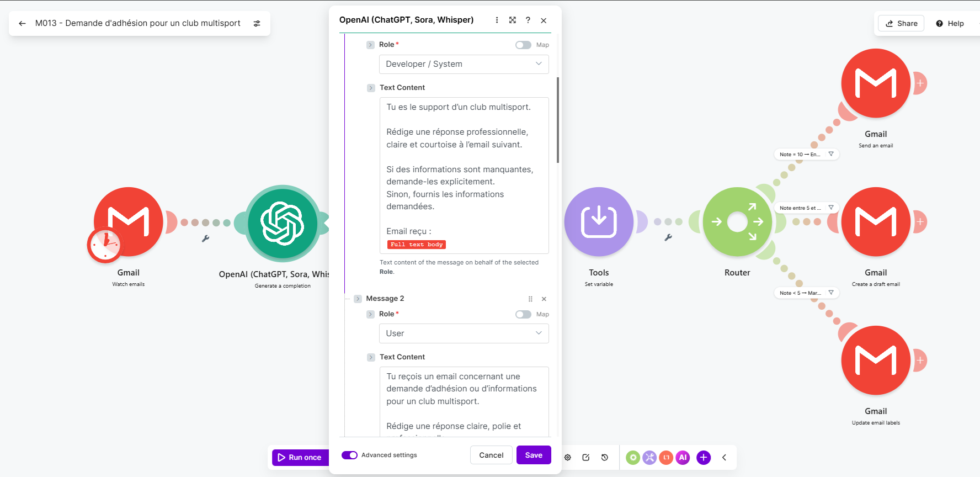Open the three-dot menu of the OpenAI panel
This screenshot has height=477, width=980.
(x=497, y=20)
